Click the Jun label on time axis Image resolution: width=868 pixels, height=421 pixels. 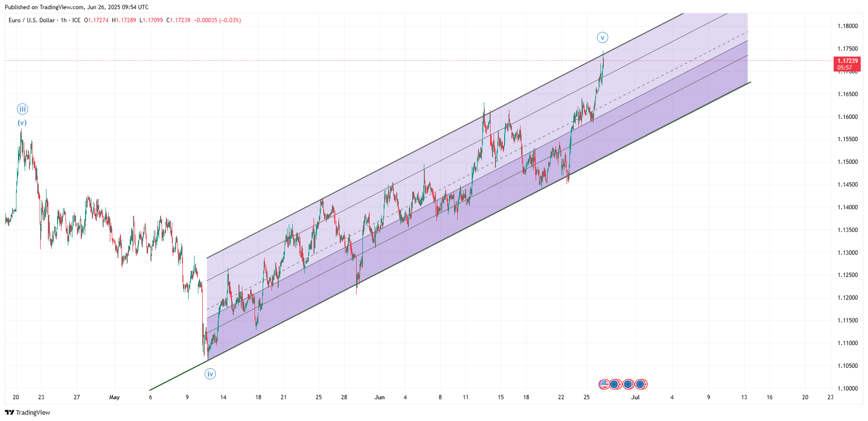tap(380, 397)
